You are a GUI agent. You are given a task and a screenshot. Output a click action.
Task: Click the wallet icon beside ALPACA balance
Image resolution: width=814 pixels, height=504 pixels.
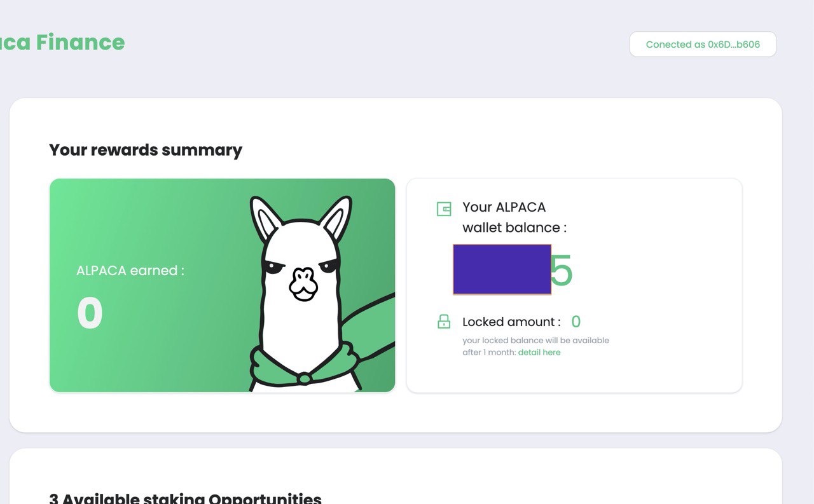(444, 208)
